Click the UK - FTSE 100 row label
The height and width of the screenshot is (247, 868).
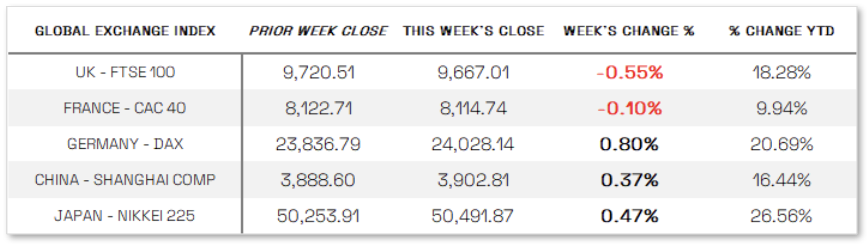click(x=125, y=72)
